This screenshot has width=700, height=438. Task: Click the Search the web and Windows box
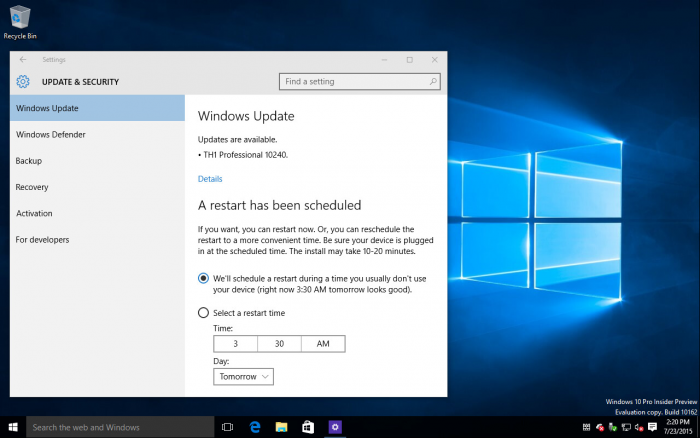(120, 427)
